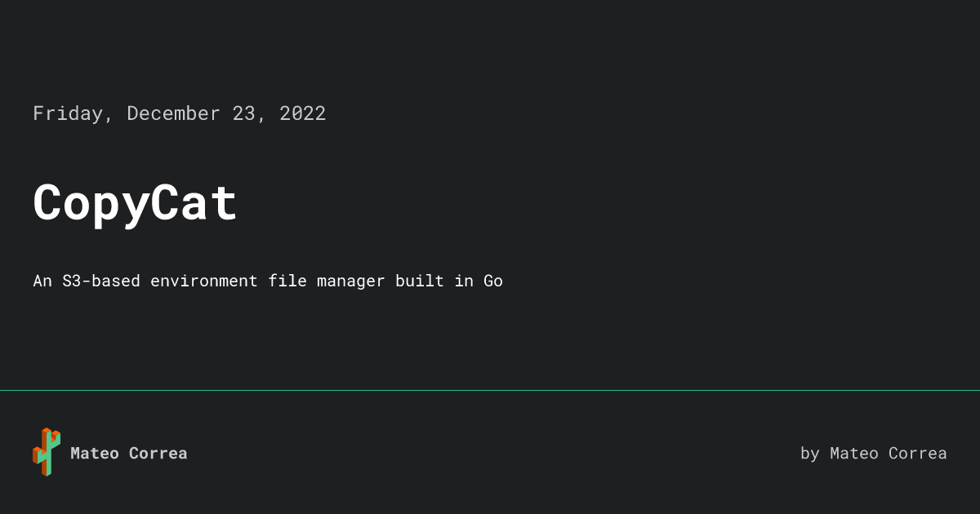Select the date 'Friday, December 23, 2022'
This screenshot has height=514, width=980.
[179, 113]
